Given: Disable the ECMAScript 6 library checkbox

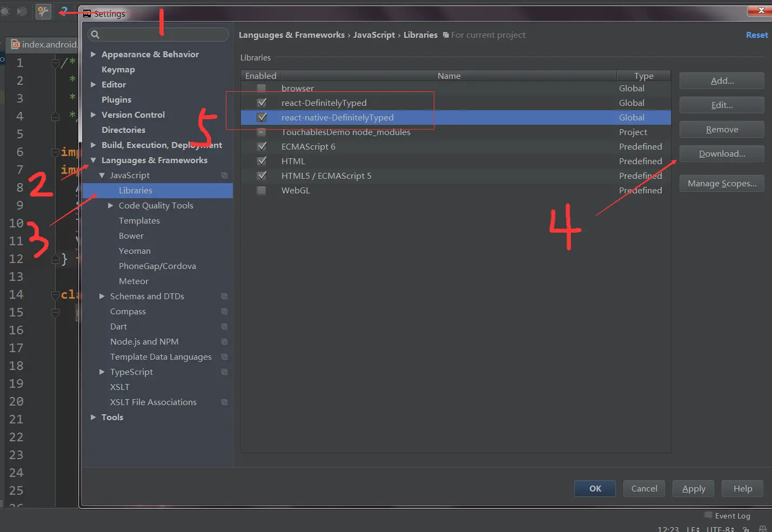Looking at the screenshot, I should [x=261, y=146].
